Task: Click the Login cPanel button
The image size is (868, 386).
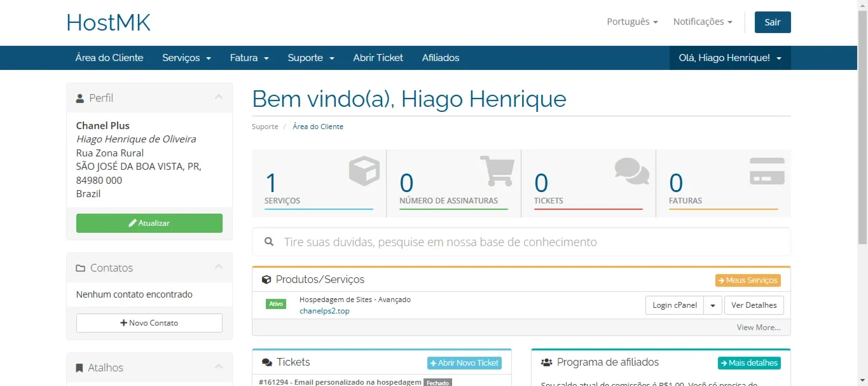Action: click(675, 305)
